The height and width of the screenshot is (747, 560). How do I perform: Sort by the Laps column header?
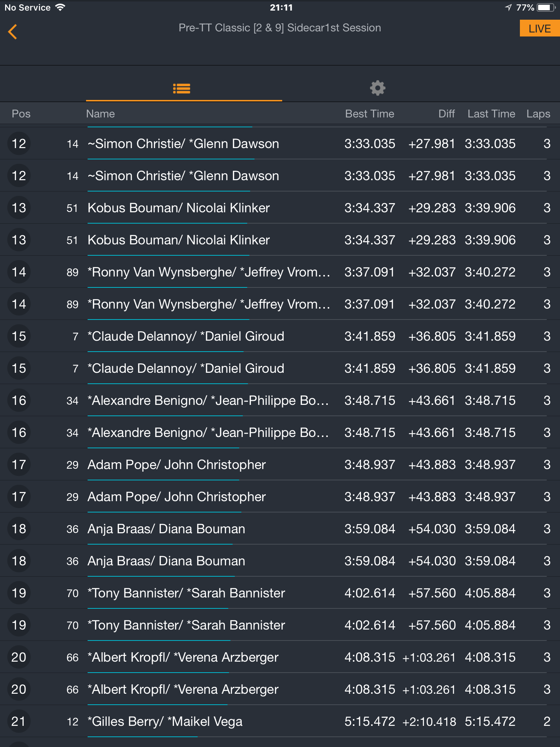pos(538,114)
